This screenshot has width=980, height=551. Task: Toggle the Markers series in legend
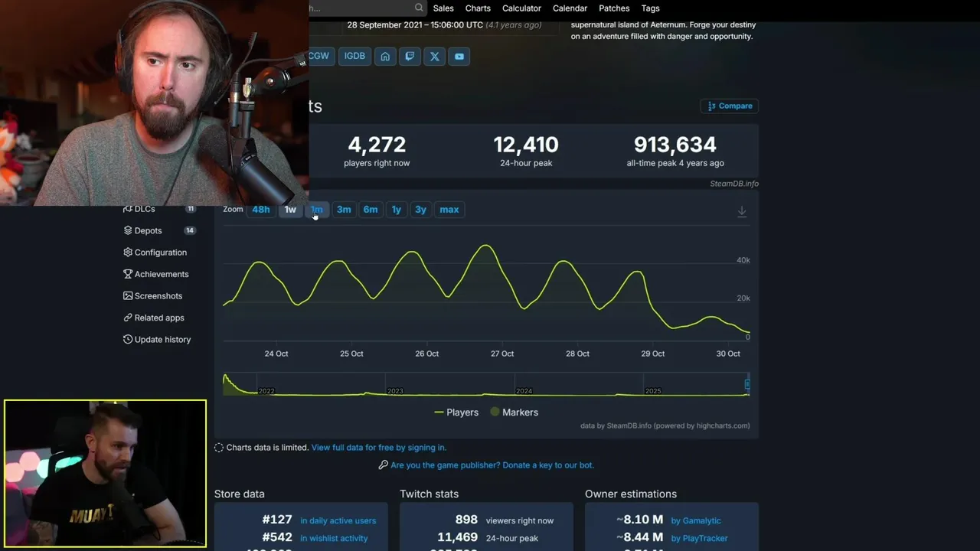[514, 412]
